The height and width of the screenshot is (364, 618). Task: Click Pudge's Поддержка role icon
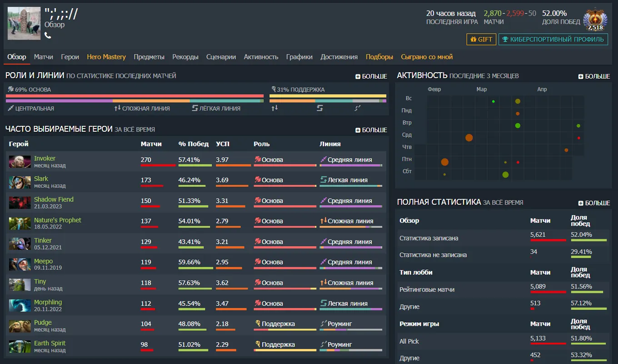[x=258, y=324]
